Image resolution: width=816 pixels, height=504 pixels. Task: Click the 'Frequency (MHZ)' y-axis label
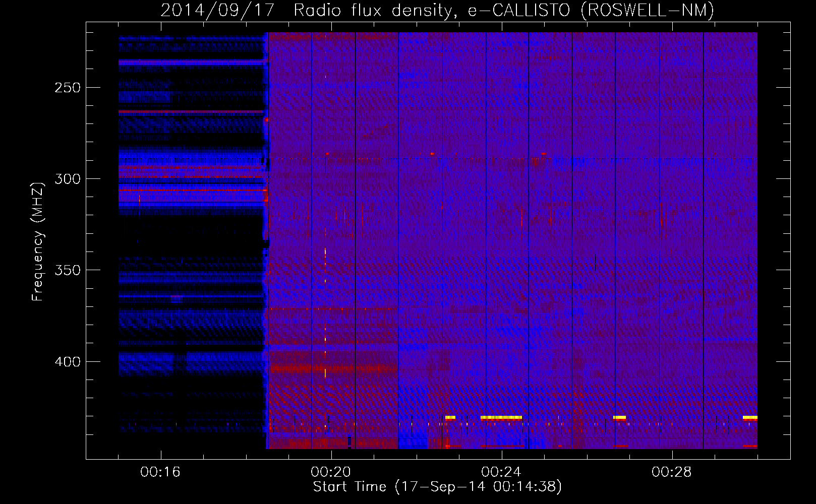(38, 242)
